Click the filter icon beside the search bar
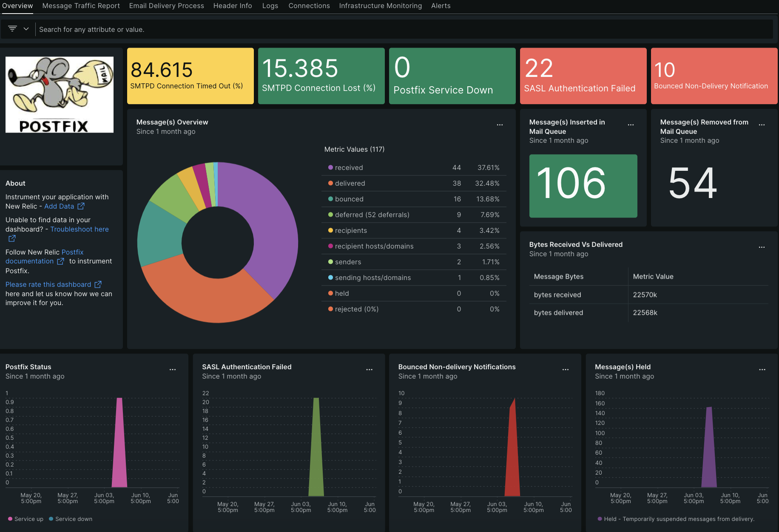 [x=12, y=29]
